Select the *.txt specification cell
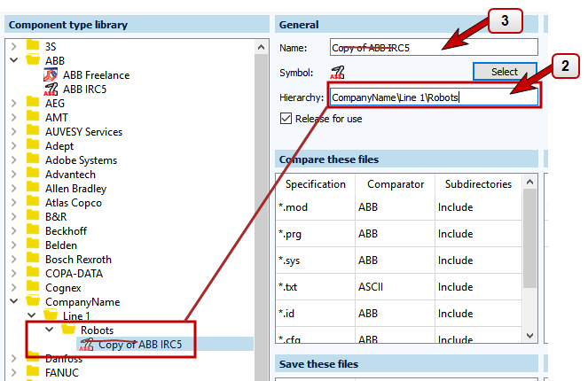This screenshot has width=588, height=381. pyautogui.click(x=316, y=287)
